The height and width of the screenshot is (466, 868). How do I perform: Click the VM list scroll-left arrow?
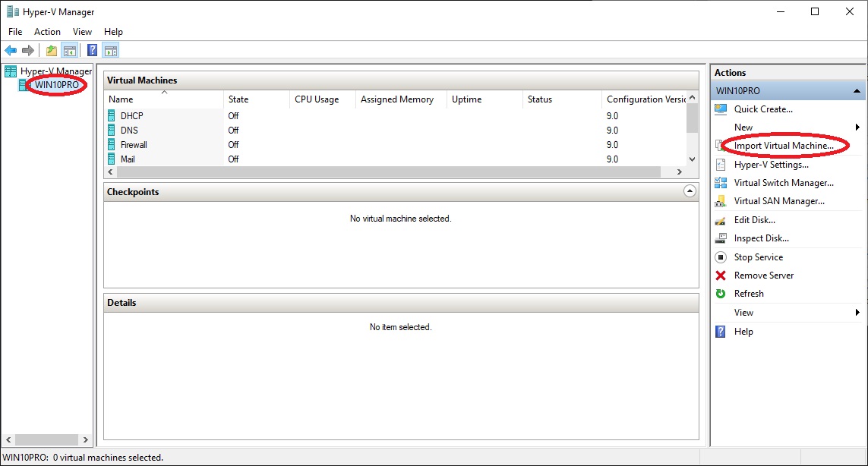110,172
